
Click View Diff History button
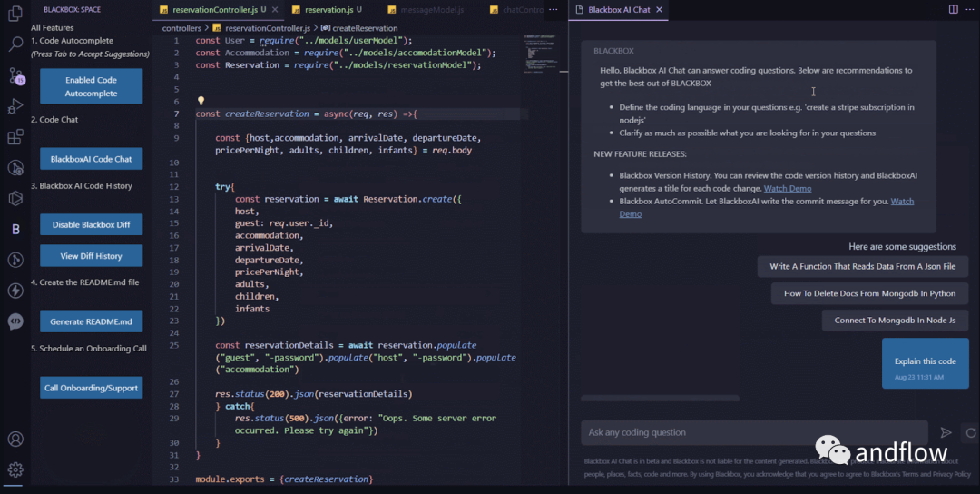[x=92, y=256]
